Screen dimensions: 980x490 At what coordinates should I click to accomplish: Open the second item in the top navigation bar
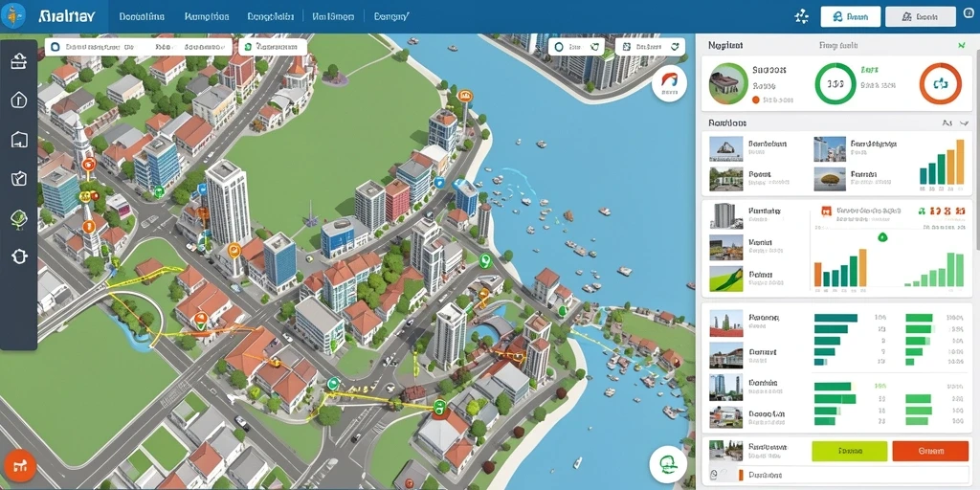click(x=207, y=17)
